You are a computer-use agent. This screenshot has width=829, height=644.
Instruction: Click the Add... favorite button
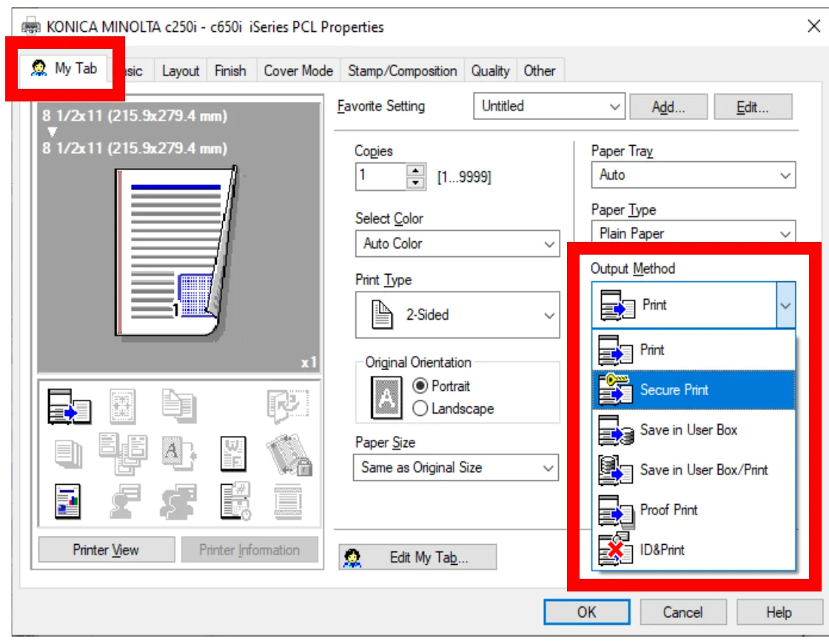tap(668, 107)
